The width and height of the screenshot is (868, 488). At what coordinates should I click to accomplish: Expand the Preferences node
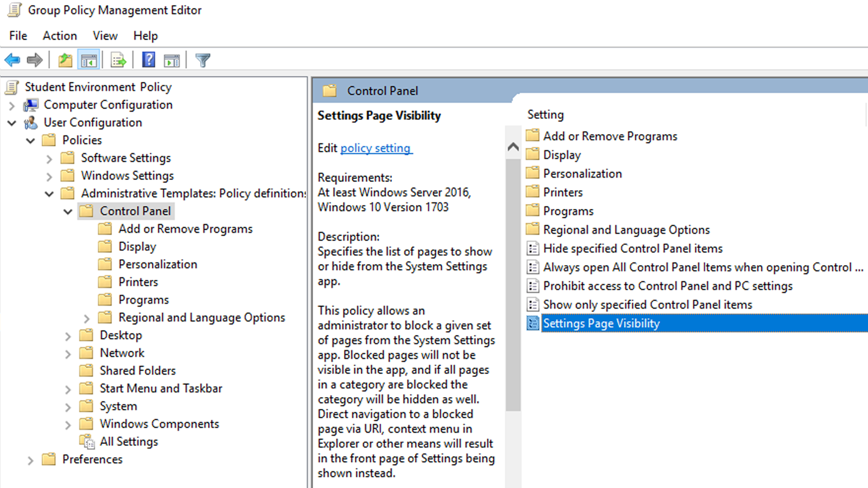click(30, 460)
